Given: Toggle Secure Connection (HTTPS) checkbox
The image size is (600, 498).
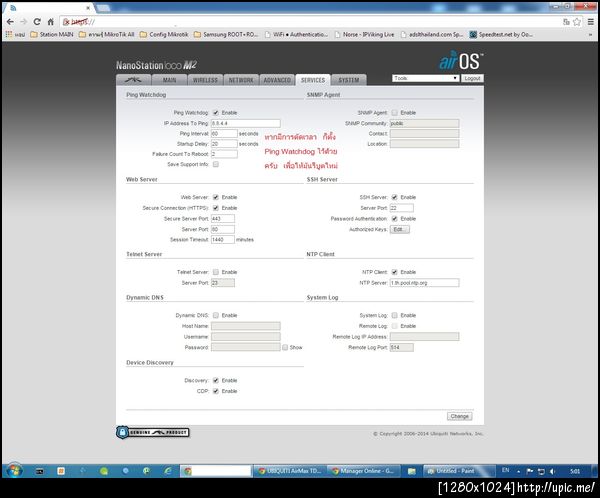Looking at the screenshot, I should [216, 208].
